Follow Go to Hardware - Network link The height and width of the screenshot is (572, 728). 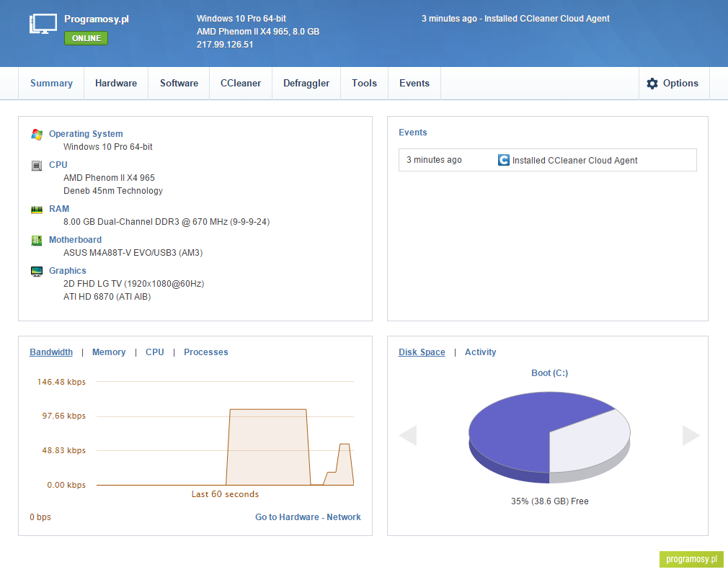click(x=308, y=517)
